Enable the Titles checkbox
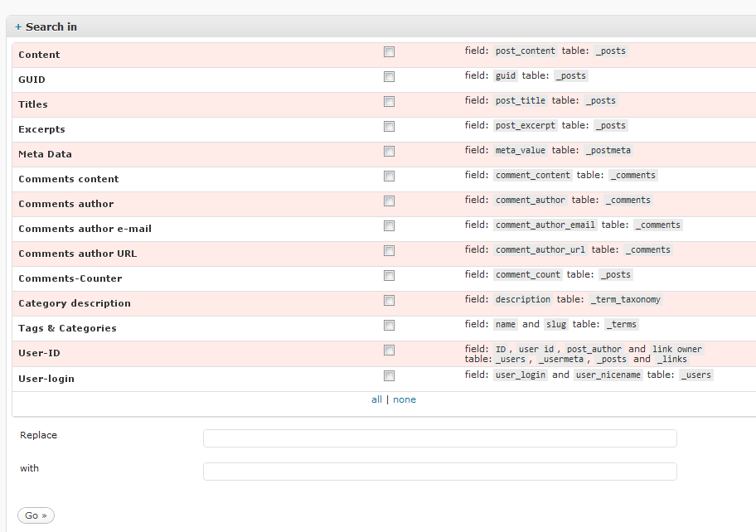The width and height of the screenshot is (756, 532). click(x=389, y=101)
